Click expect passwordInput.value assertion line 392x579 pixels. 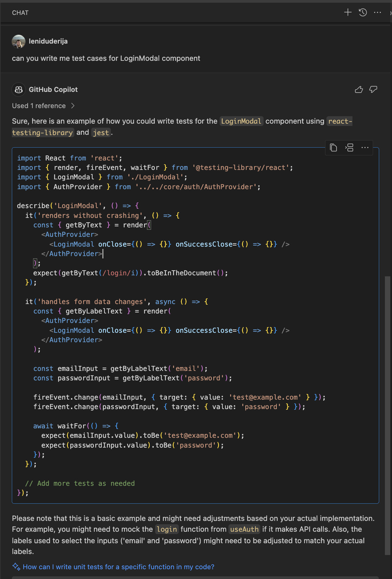click(133, 445)
